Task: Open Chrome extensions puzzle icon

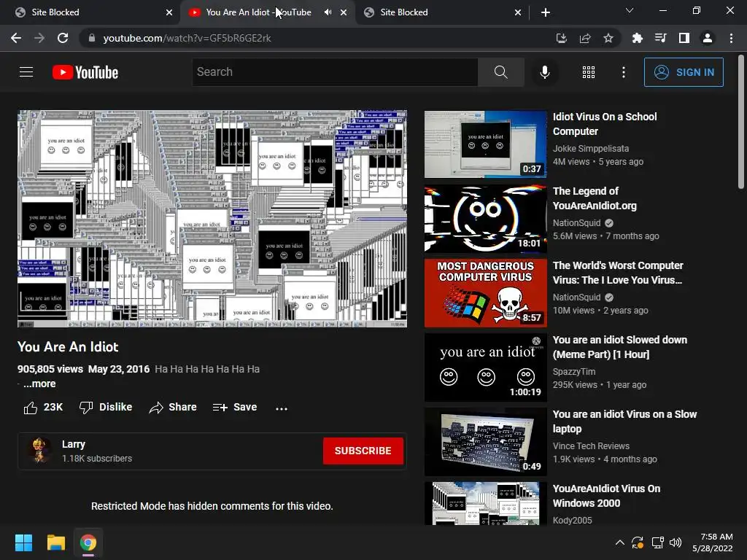Action: click(637, 38)
